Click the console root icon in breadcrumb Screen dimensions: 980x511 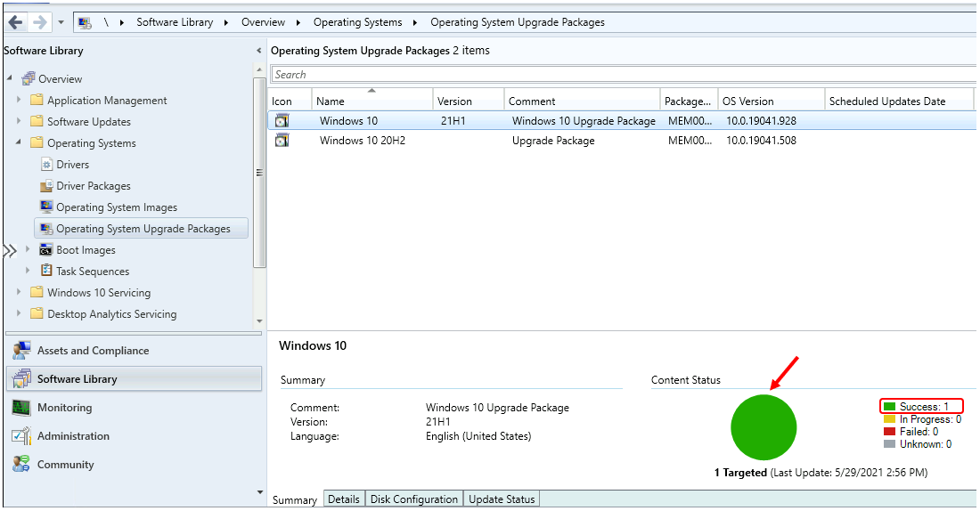coord(85,22)
